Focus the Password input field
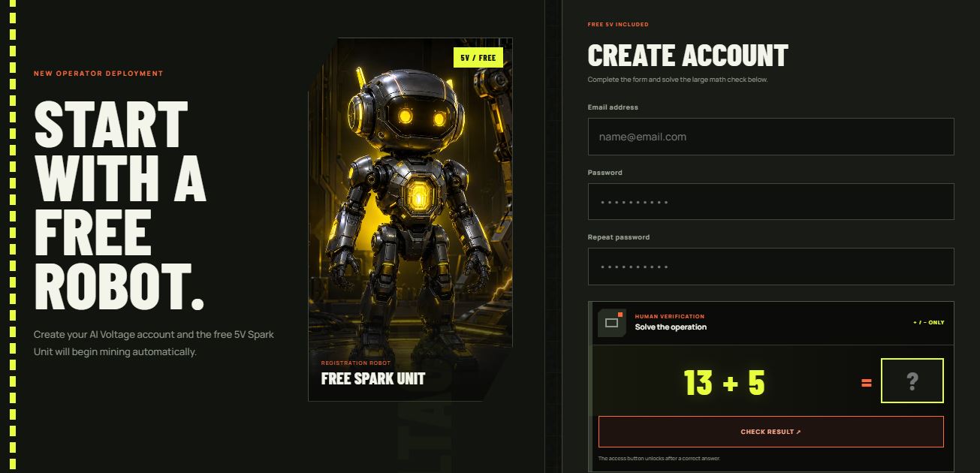Viewport: 980px width, 473px height. (x=770, y=202)
